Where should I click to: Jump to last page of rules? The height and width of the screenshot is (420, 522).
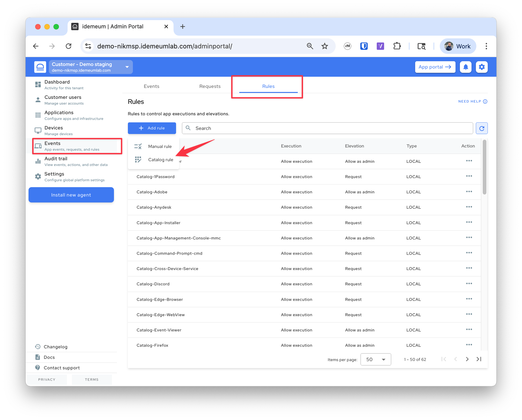click(x=479, y=359)
